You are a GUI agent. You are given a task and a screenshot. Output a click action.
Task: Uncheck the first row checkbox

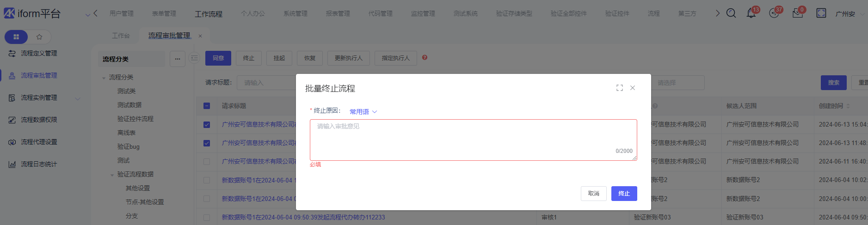tap(207, 125)
